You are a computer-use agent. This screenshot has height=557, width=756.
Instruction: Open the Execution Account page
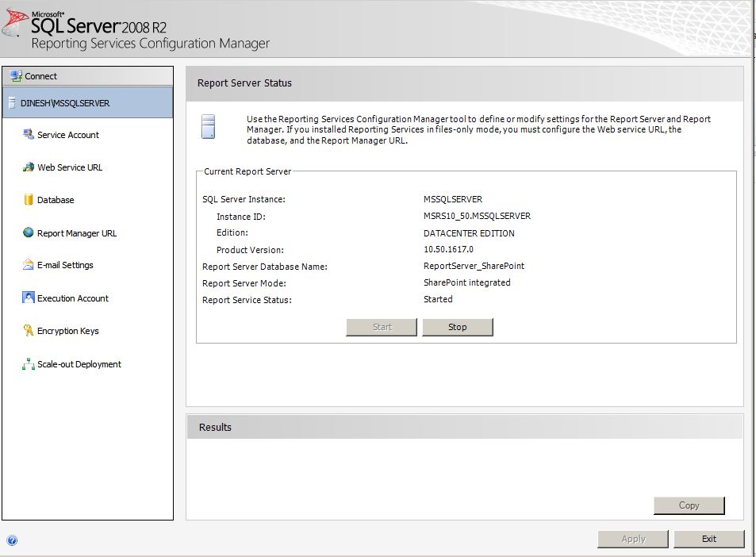tap(73, 298)
